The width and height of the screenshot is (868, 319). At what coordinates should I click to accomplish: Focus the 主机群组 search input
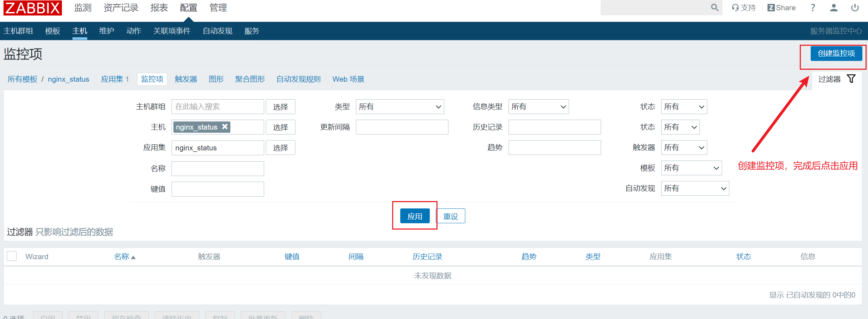coord(218,107)
